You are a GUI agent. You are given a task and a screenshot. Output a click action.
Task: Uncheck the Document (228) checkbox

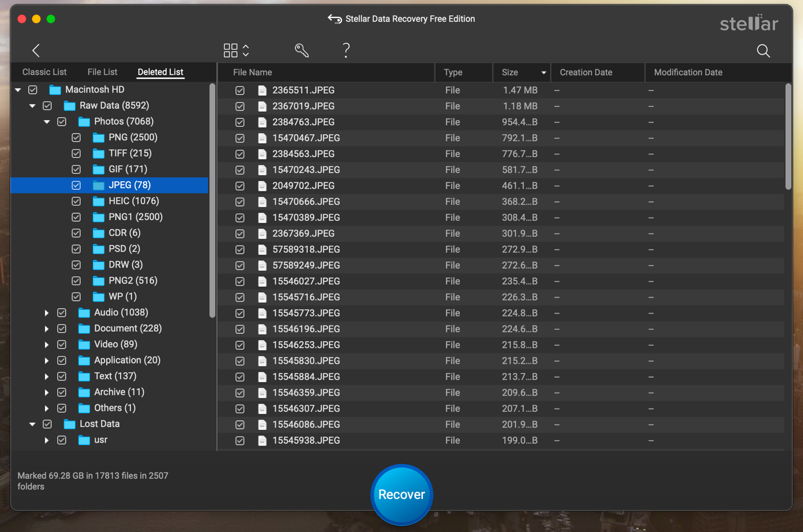click(62, 329)
